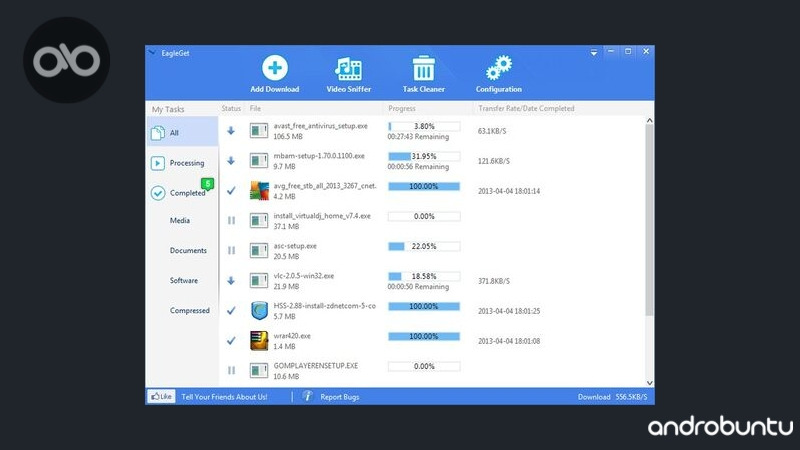Click the completion date 2013-04-04 18:01:14
The image size is (800, 450).
[x=509, y=191]
